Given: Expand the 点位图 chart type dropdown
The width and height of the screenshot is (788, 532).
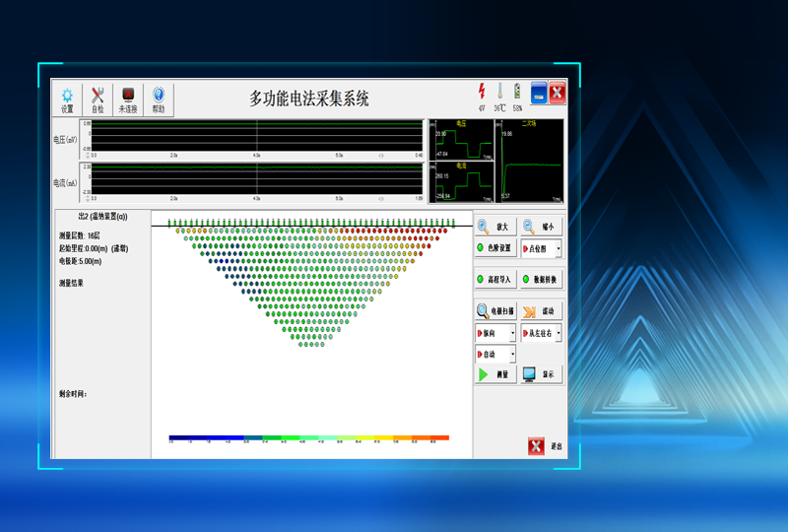Looking at the screenshot, I should [x=558, y=250].
